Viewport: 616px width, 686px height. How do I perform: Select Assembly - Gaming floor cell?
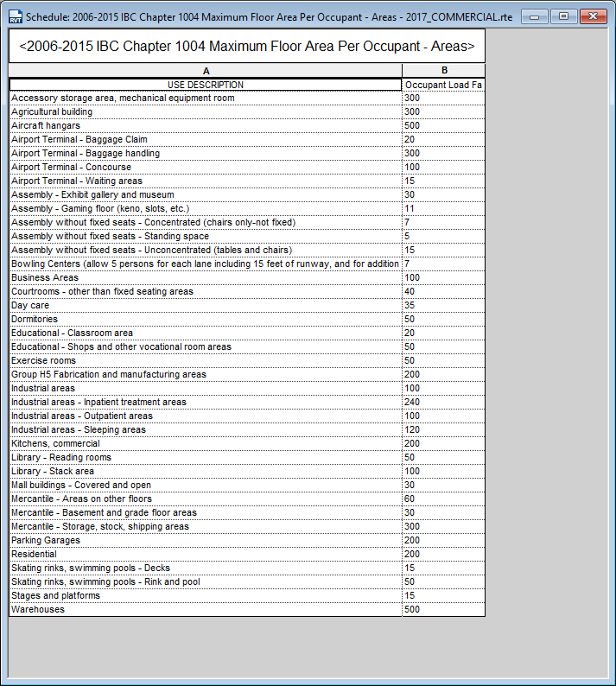click(206, 209)
